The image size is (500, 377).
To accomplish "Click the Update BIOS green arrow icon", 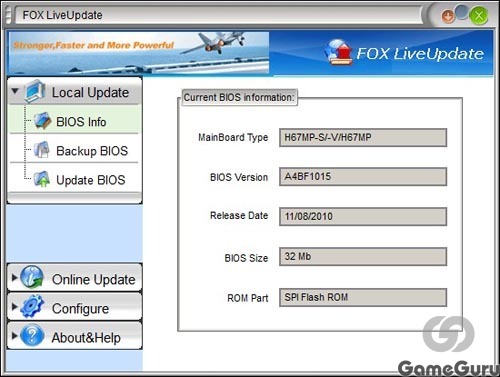I will coord(42,179).
